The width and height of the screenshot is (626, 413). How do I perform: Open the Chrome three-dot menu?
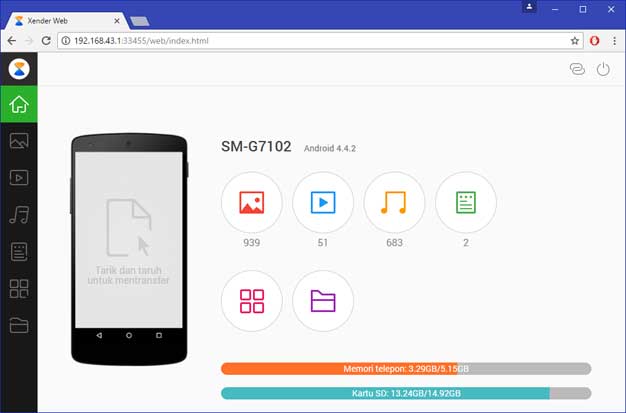pos(614,41)
